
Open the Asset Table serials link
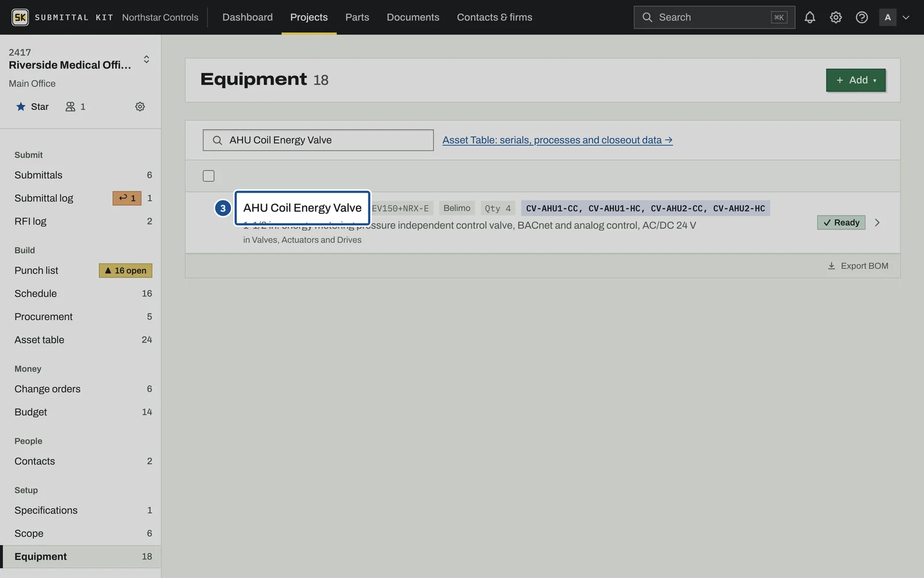click(557, 140)
